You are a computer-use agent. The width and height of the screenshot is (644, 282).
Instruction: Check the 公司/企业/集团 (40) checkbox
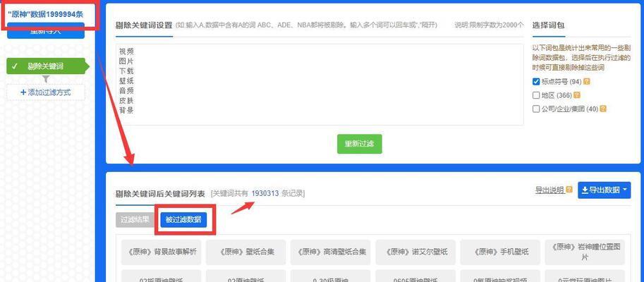pyautogui.click(x=536, y=109)
